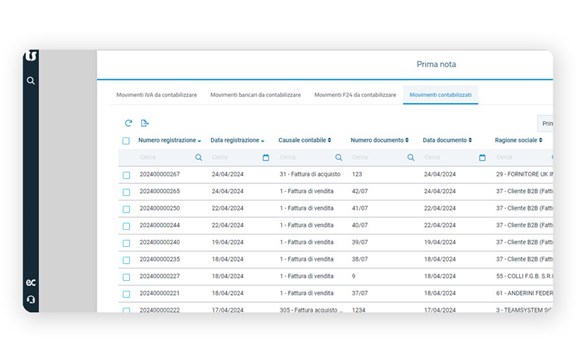Sort by Numero registrazione column

coord(169,140)
